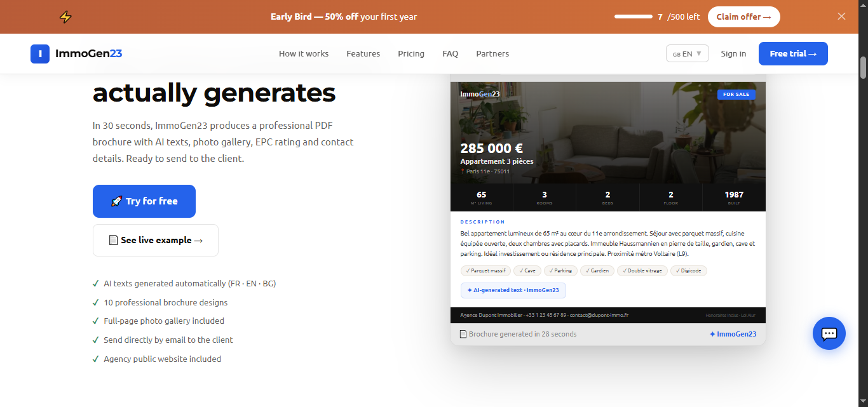
Task: Click the Double vitrage feature tag
Action: coord(642,270)
